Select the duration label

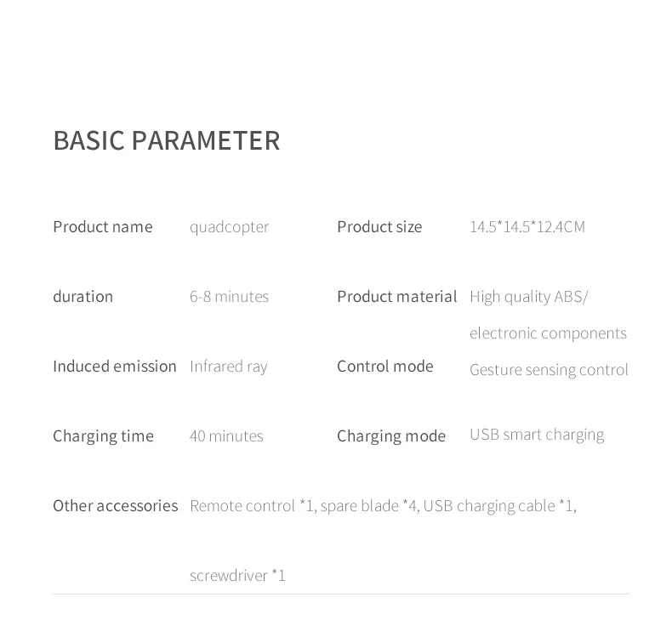pyautogui.click(x=83, y=297)
